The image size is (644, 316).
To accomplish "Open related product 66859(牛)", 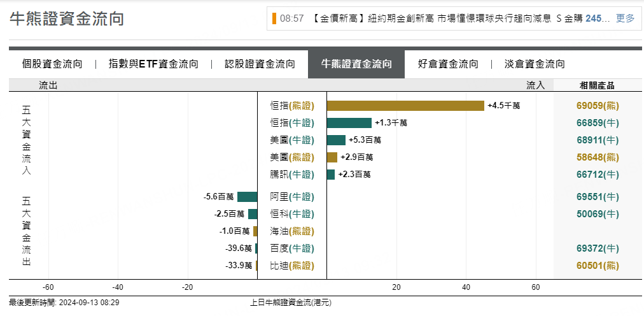I will point(598,123).
